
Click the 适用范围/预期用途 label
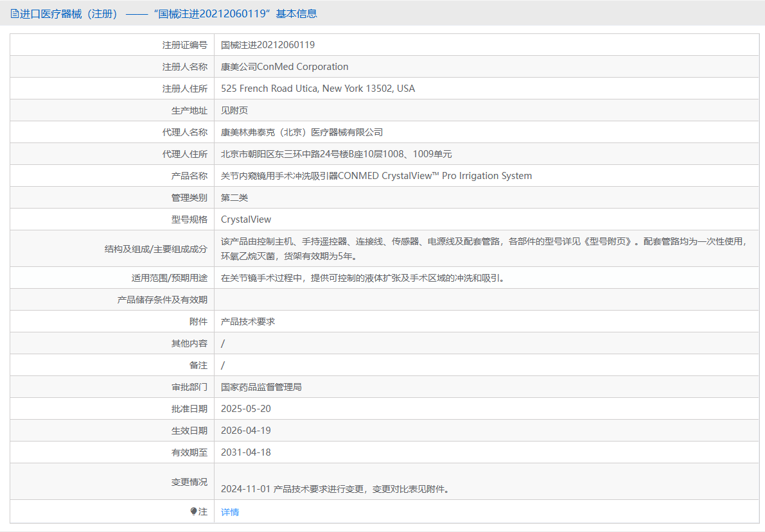click(170, 278)
